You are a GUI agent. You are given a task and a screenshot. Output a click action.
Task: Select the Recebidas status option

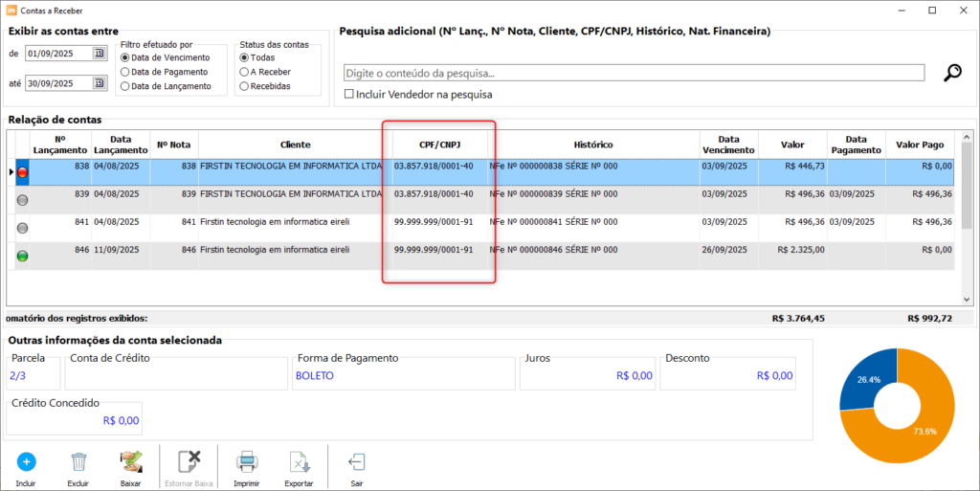click(244, 86)
